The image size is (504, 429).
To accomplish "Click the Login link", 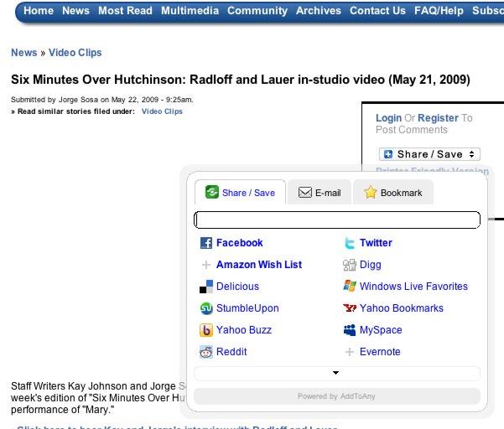I will (x=388, y=118).
